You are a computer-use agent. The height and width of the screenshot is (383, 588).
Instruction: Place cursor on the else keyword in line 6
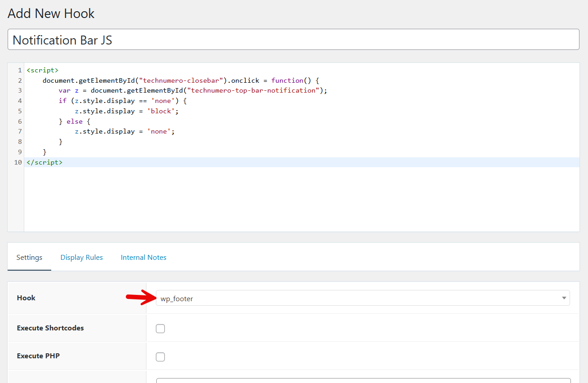pos(75,121)
